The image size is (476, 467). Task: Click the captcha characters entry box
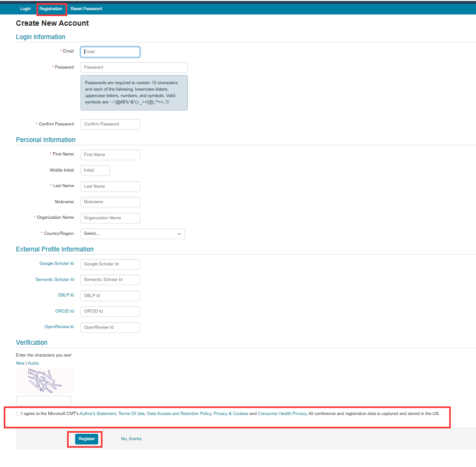point(43,401)
